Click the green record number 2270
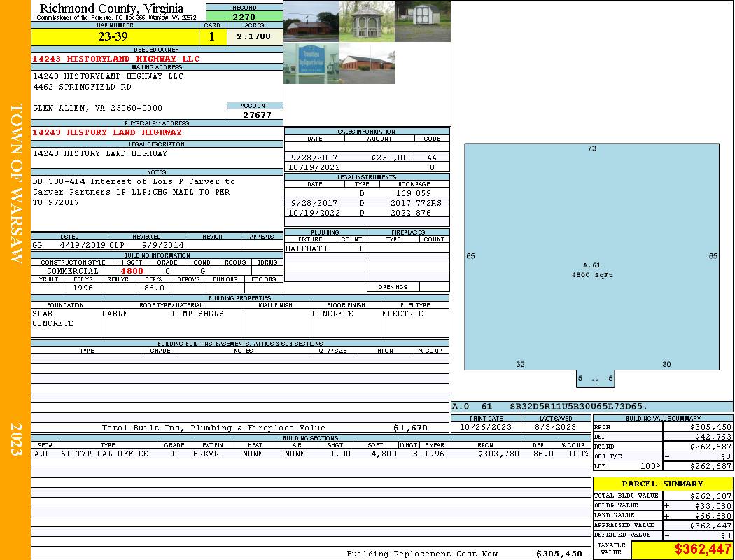Screen dimensions: 735x560 244,16
